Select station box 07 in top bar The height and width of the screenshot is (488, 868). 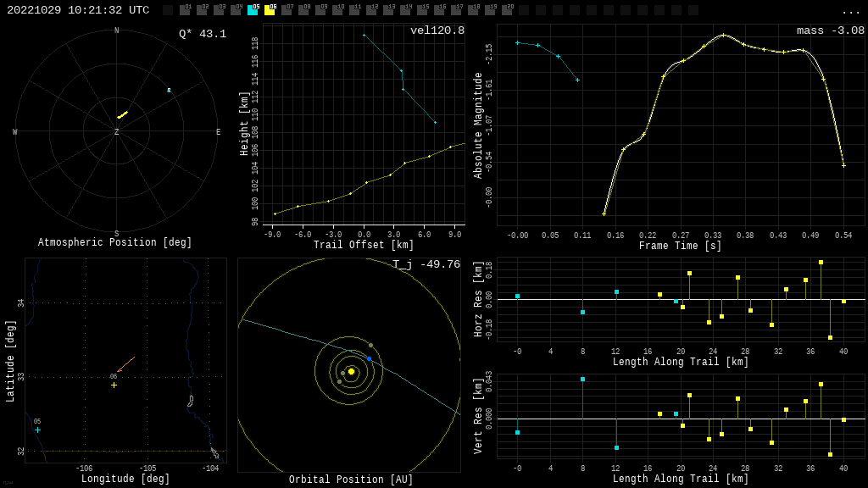[287, 9]
